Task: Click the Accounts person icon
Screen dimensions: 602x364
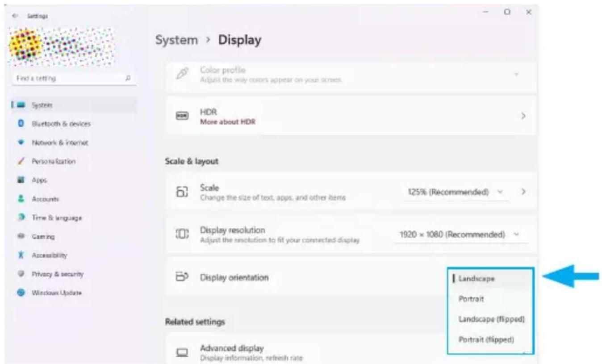Action: pos(21,199)
